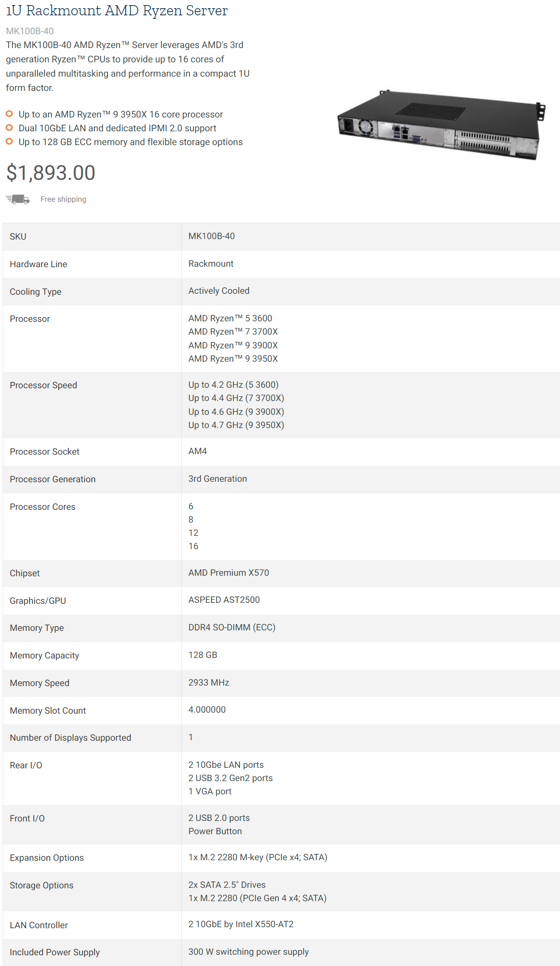Open the rackmount server product image

click(x=442, y=125)
